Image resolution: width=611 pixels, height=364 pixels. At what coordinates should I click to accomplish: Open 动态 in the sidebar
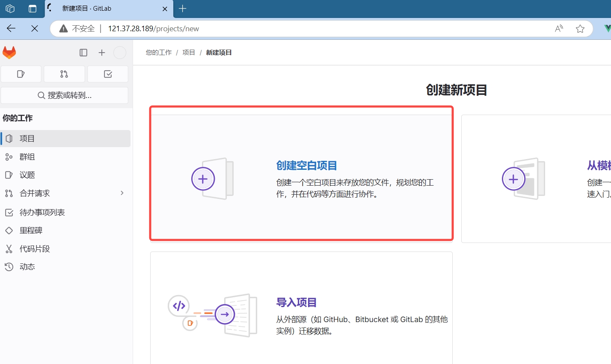coord(65,267)
